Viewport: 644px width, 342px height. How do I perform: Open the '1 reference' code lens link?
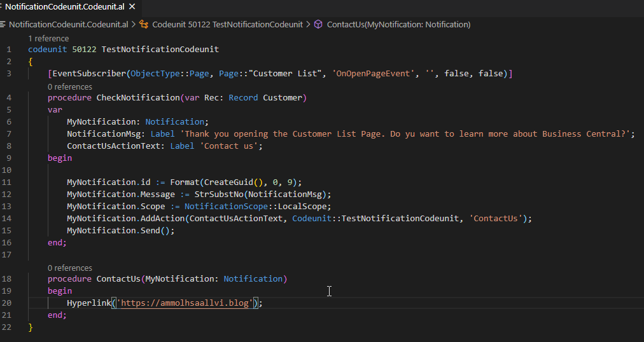pos(48,39)
